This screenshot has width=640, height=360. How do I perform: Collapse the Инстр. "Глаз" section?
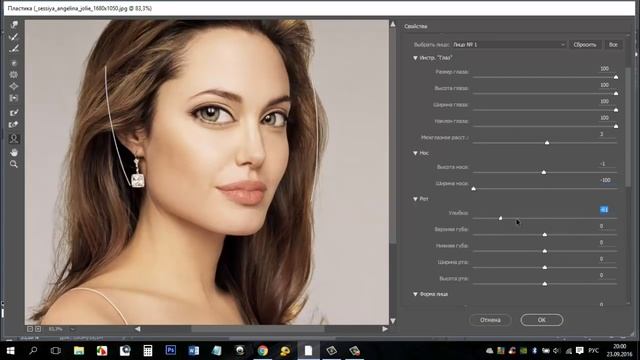[x=415, y=58]
